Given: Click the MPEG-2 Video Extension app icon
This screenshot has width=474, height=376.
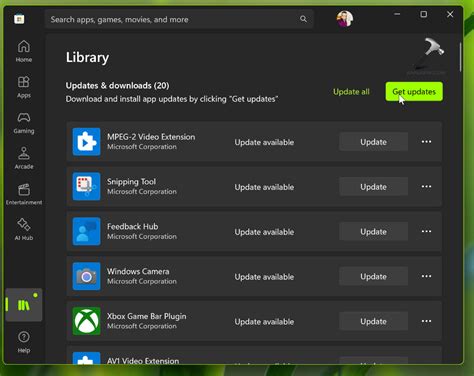Looking at the screenshot, I should tap(86, 142).
